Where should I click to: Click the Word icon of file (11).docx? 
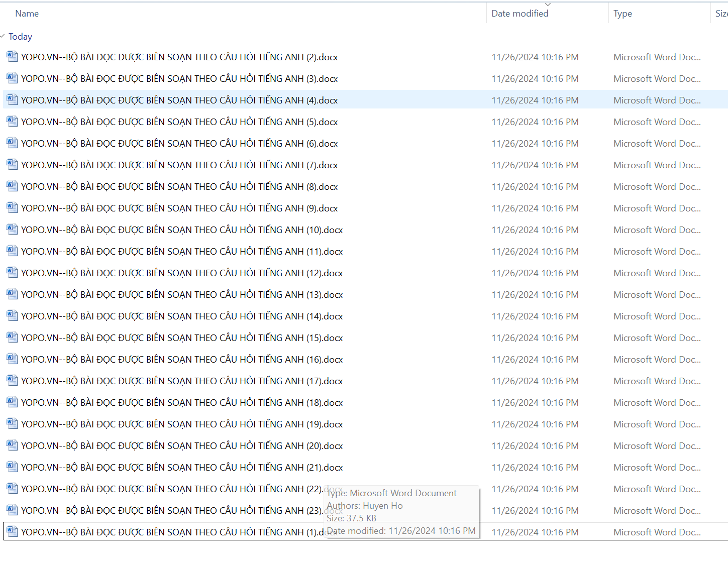[12, 251]
